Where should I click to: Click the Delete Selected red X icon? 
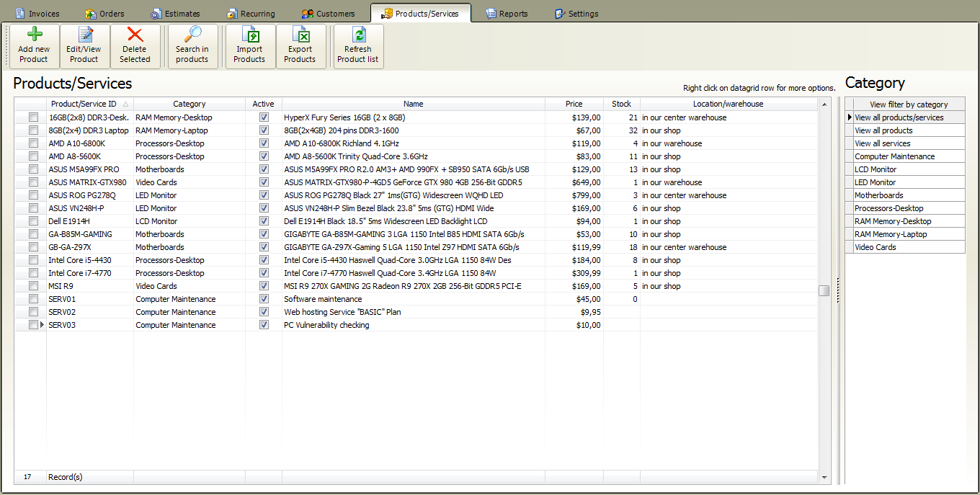point(135,35)
